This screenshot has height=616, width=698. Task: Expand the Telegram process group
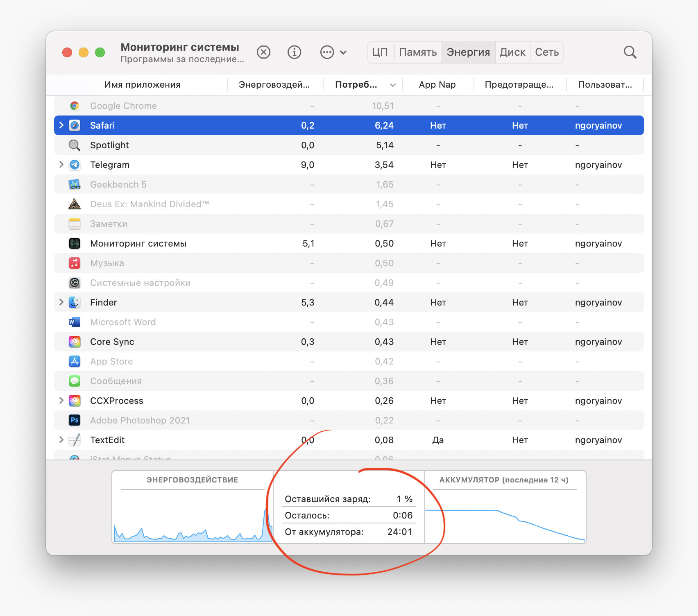pos(61,165)
